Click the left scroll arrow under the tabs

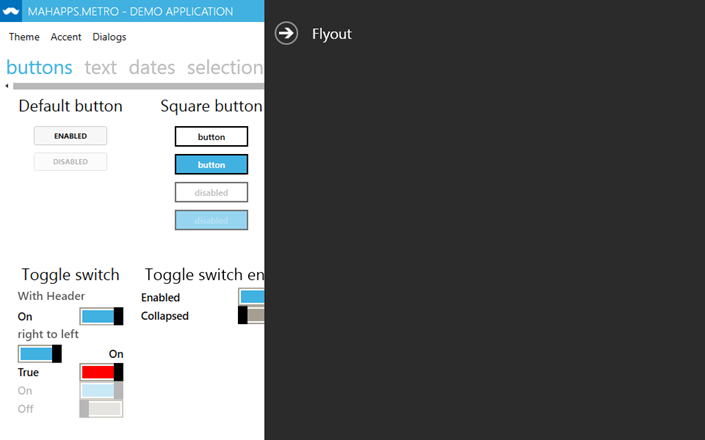tap(8, 86)
